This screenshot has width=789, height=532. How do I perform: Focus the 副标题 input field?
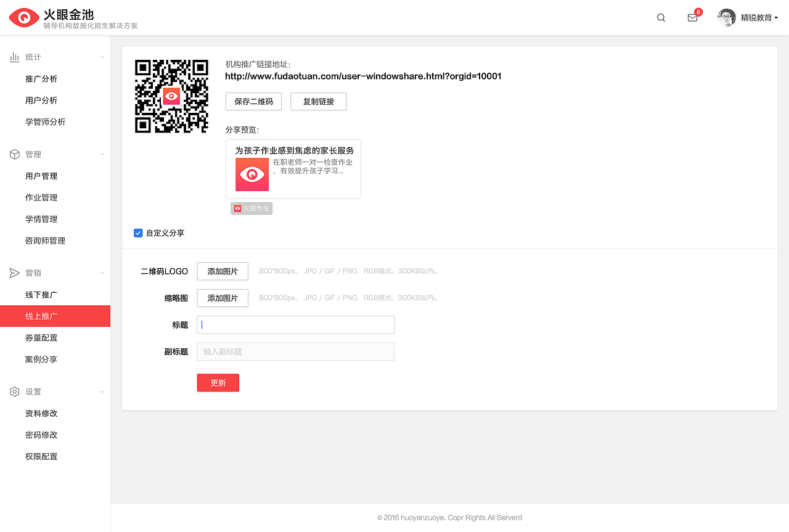(296, 351)
